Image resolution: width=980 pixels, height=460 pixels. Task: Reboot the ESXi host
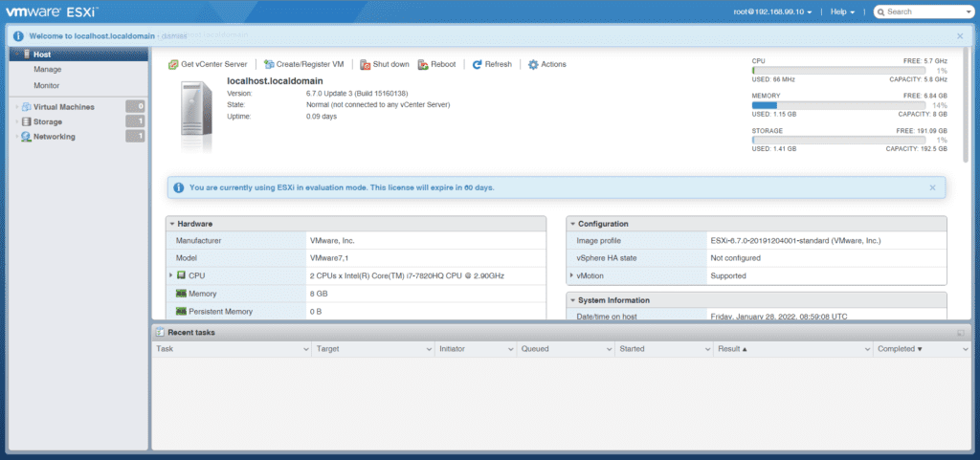[x=436, y=64]
